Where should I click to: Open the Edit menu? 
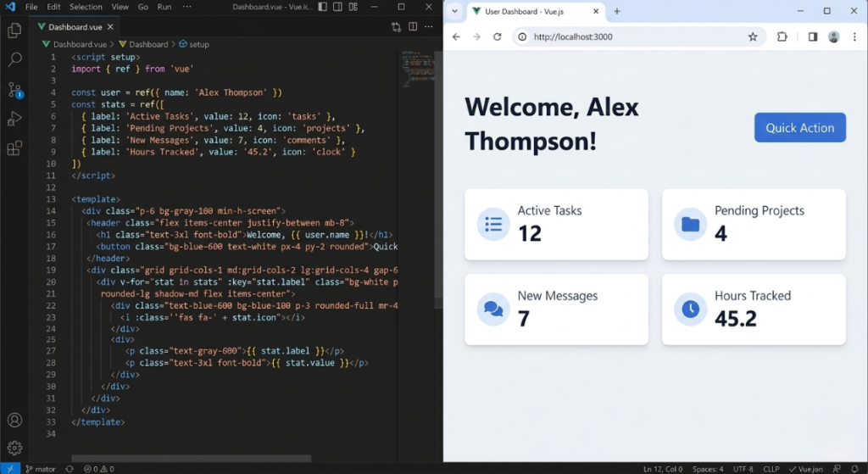tap(53, 7)
